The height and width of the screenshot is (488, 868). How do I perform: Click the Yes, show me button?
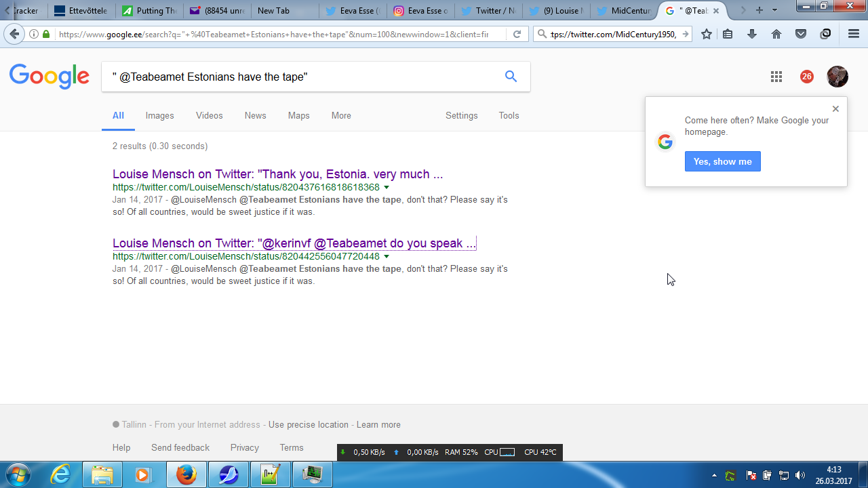point(723,161)
